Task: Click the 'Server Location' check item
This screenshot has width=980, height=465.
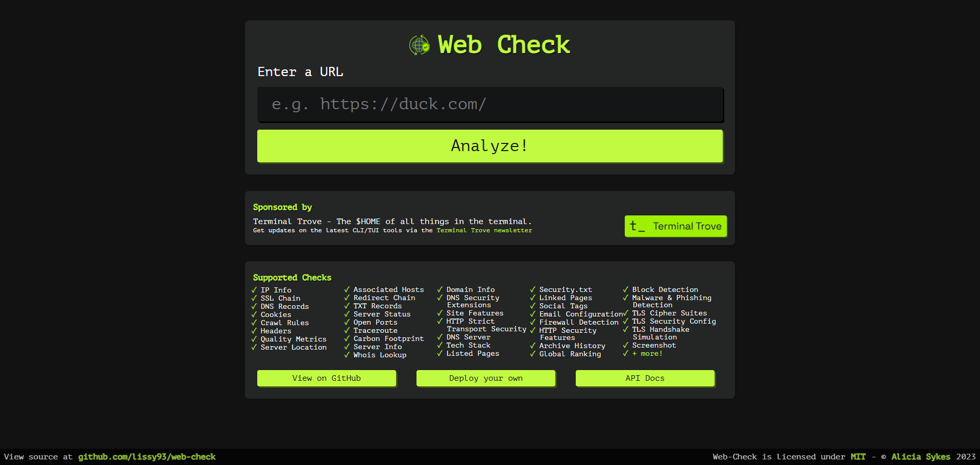Action: click(293, 347)
